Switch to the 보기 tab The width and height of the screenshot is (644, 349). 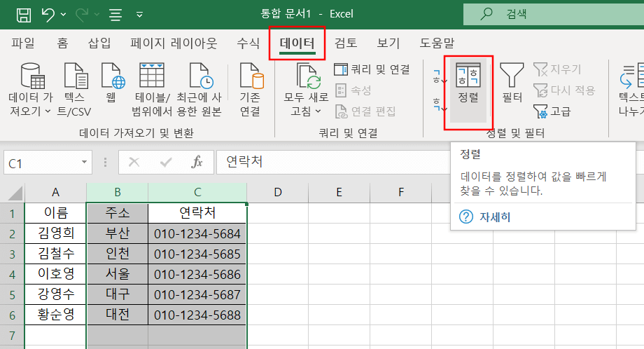click(388, 43)
